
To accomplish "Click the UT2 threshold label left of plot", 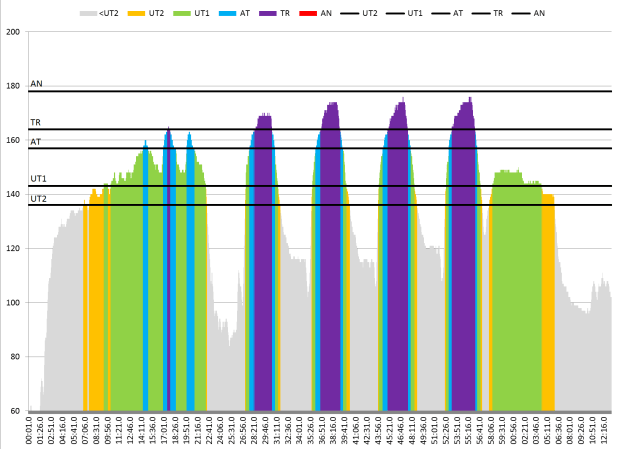I will (x=38, y=199).
